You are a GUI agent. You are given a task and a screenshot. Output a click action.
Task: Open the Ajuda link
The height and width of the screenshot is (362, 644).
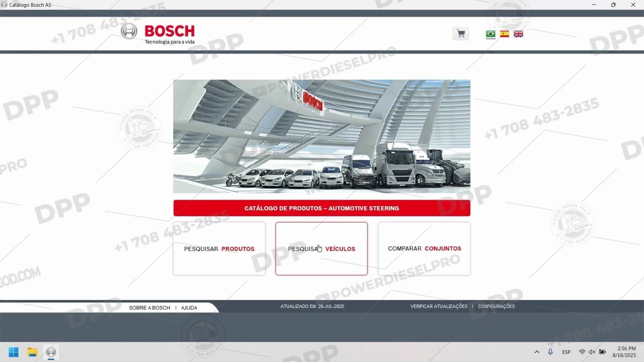point(189,308)
